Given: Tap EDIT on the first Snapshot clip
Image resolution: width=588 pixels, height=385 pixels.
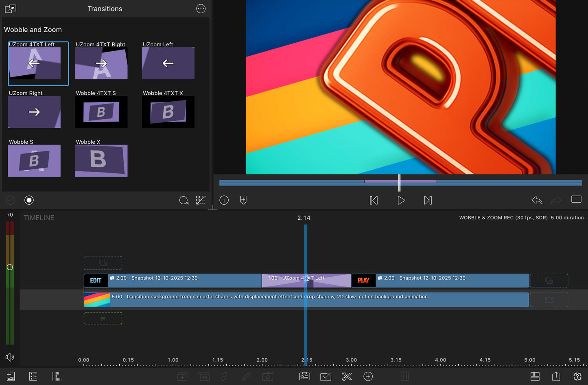Looking at the screenshot, I should pos(96,280).
